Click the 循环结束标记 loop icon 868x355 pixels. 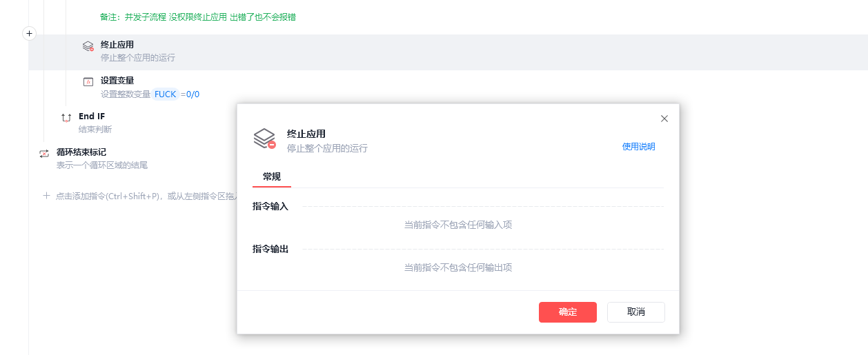44,154
